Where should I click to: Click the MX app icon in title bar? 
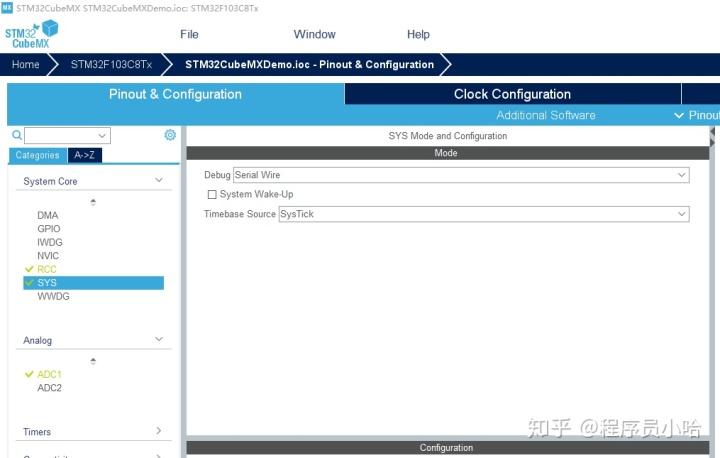pyautogui.click(x=7, y=8)
